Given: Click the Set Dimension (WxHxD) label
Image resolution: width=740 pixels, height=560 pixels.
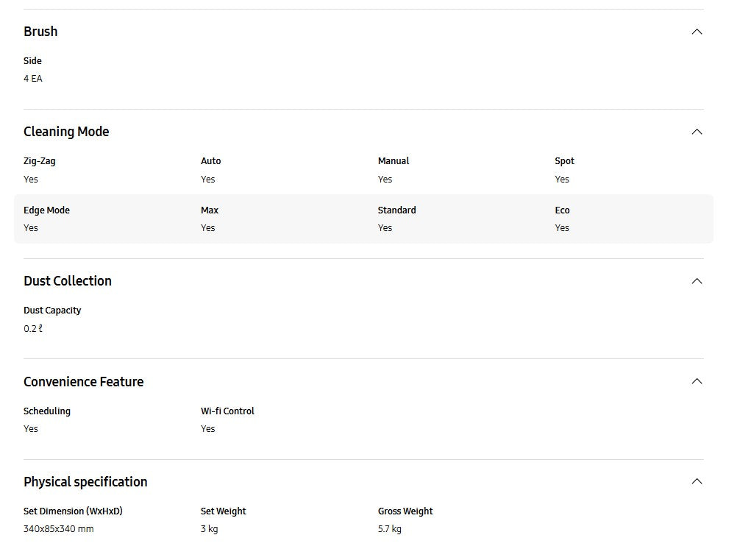Looking at the screenshot, I should coord(73,511).
